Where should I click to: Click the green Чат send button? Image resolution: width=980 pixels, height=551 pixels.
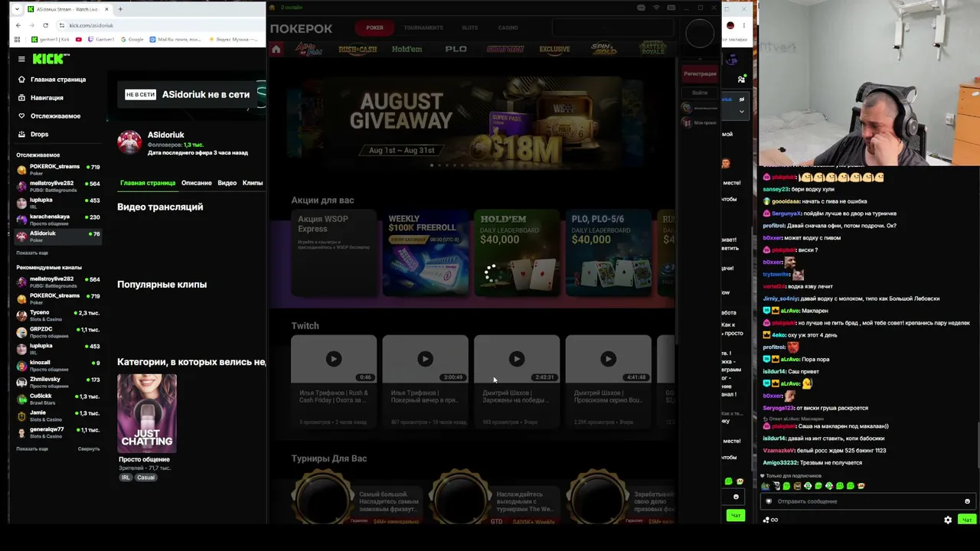pyautogui.click(x=967, y=520)
